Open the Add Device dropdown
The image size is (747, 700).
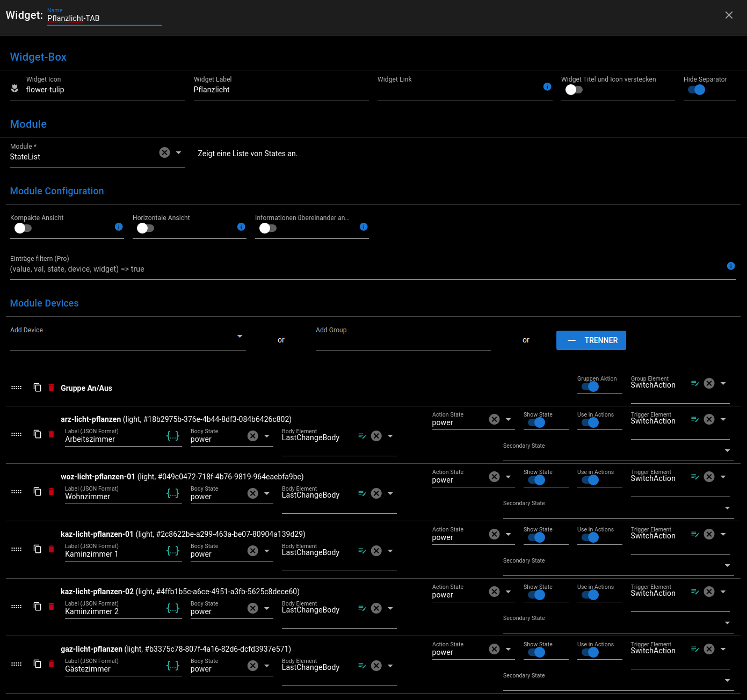tap(240, 337)
